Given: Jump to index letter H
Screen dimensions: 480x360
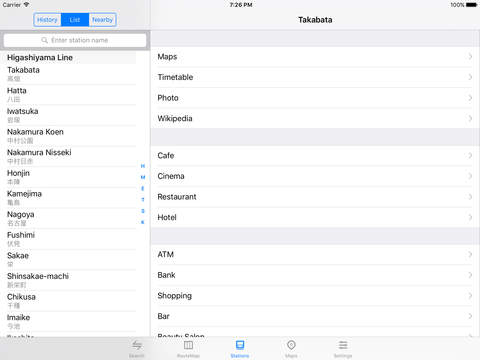Looking at the screenshot, I should tap(143, 166).
